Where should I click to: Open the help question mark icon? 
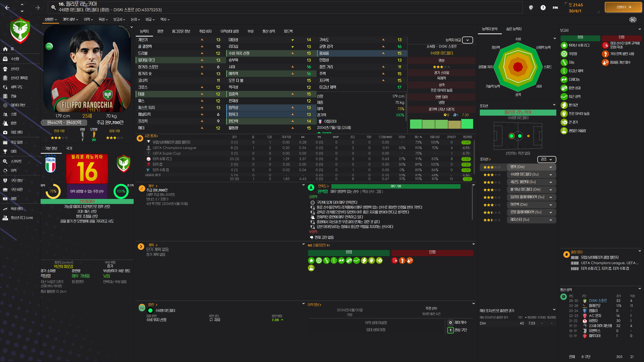[x=543, y=8]
